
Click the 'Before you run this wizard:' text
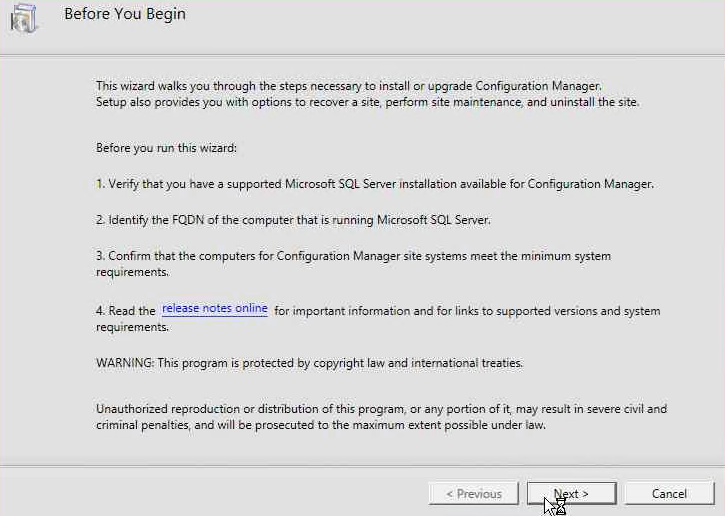[166, 148]
